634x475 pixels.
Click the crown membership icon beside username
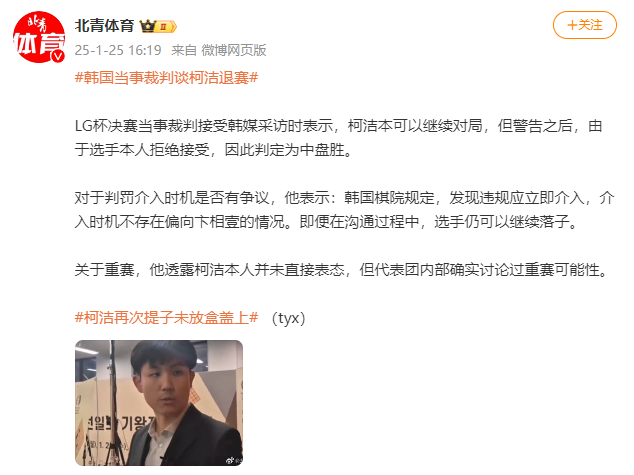[148, 26]
